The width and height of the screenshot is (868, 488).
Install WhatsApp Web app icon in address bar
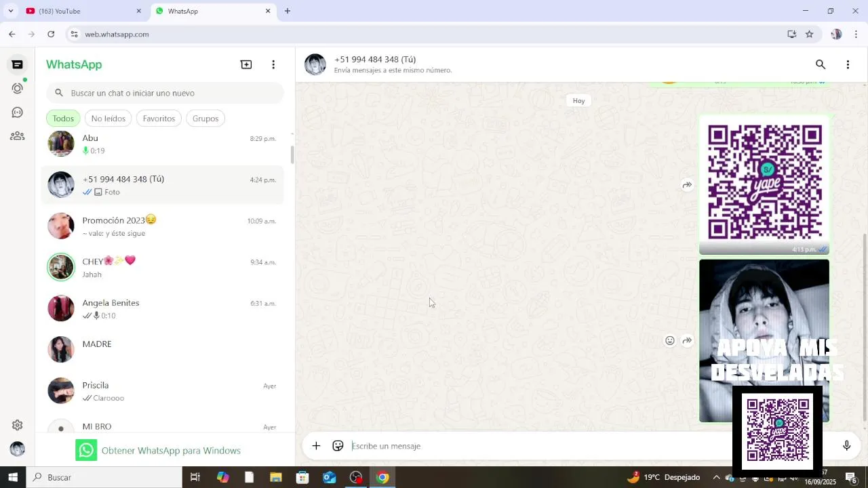tap(791, 34)
